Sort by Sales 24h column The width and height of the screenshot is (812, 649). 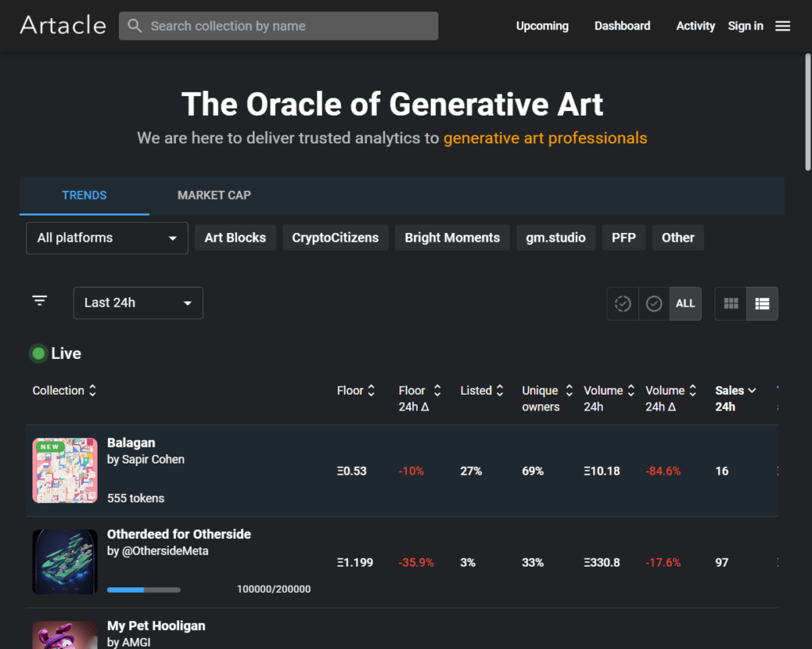735,399
